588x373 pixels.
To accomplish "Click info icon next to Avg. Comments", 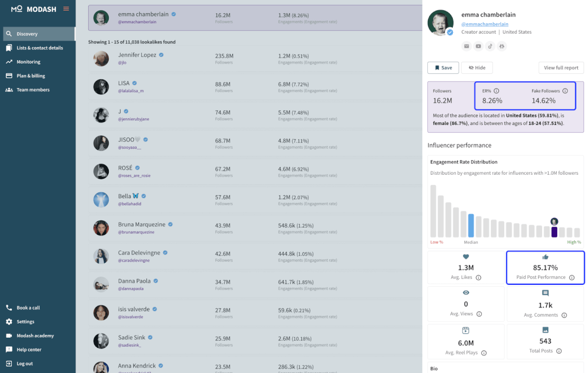I will click(x=564, y=315).
